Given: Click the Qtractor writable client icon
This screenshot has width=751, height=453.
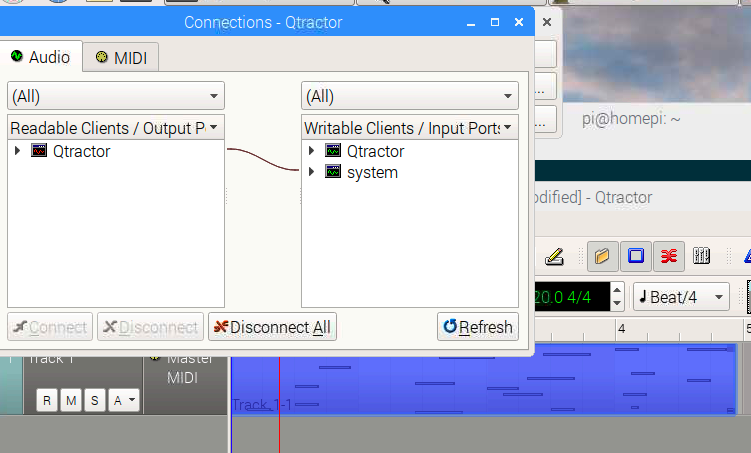Looking at the screenshot, I should click(333, 150).
